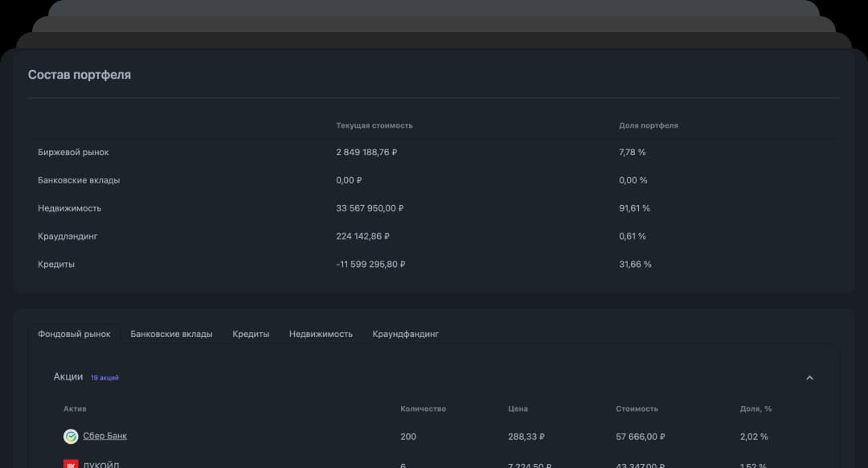
Task: Click the Доля, % column header
Action: pos(755,408)
